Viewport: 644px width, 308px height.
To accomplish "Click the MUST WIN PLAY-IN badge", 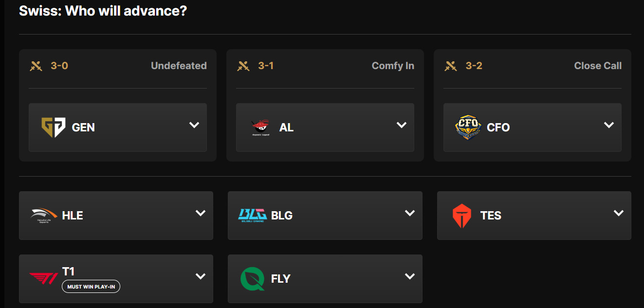I will coord(91,287).
